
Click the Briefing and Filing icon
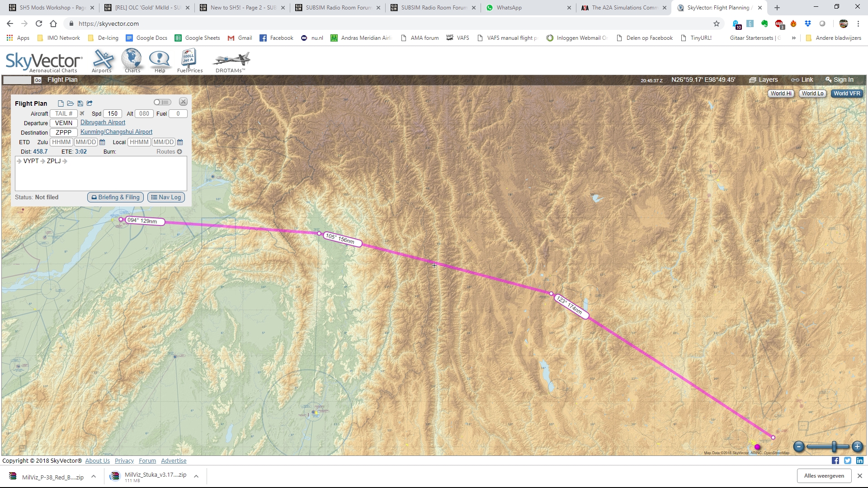[x=114, y=197]
